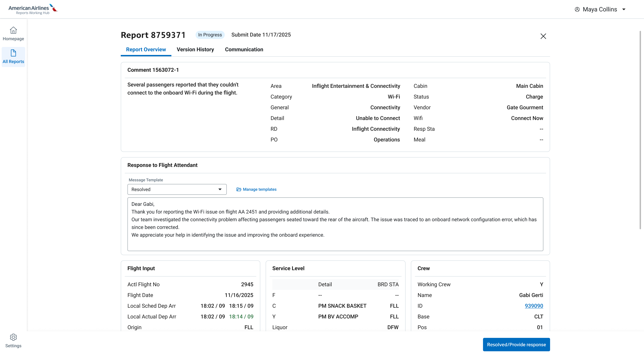Image resolution: width=644 pixels, height=362 pixels.
Task: Click the PM BV ACCOMP service detail
Action: coord(338,317)
